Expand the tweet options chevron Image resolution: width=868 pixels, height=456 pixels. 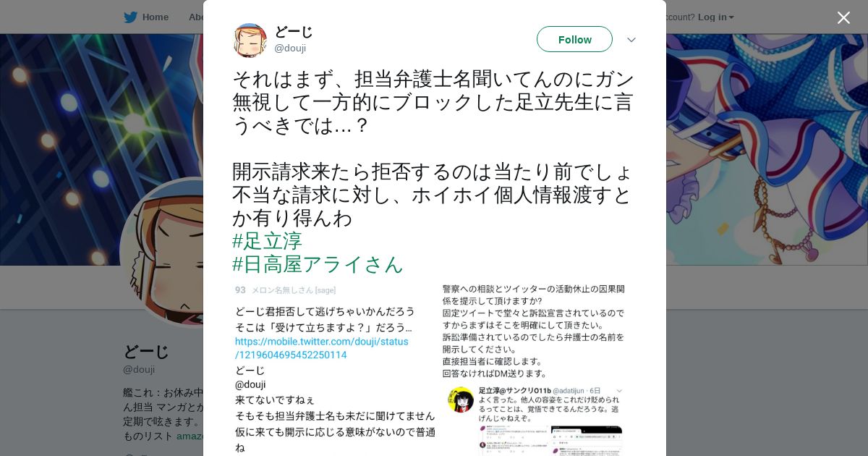631,40
